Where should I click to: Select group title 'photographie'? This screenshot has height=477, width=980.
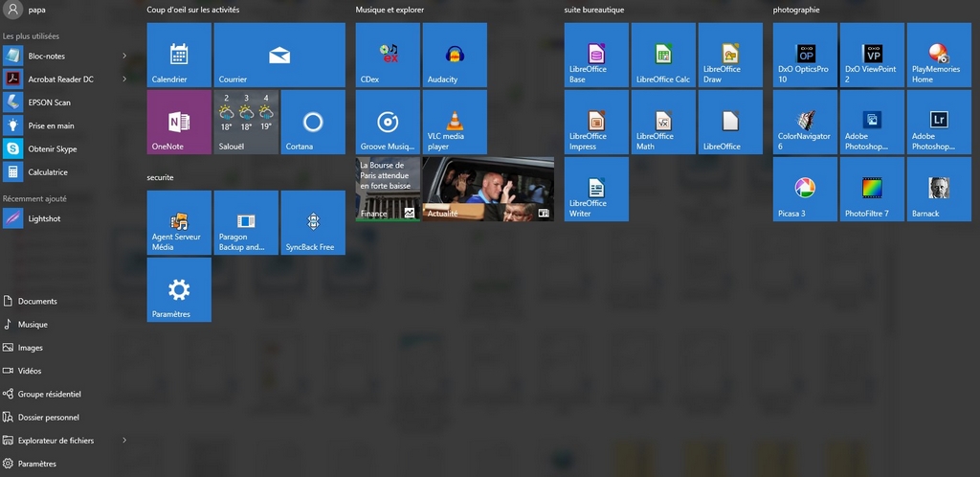click(796, 10)
